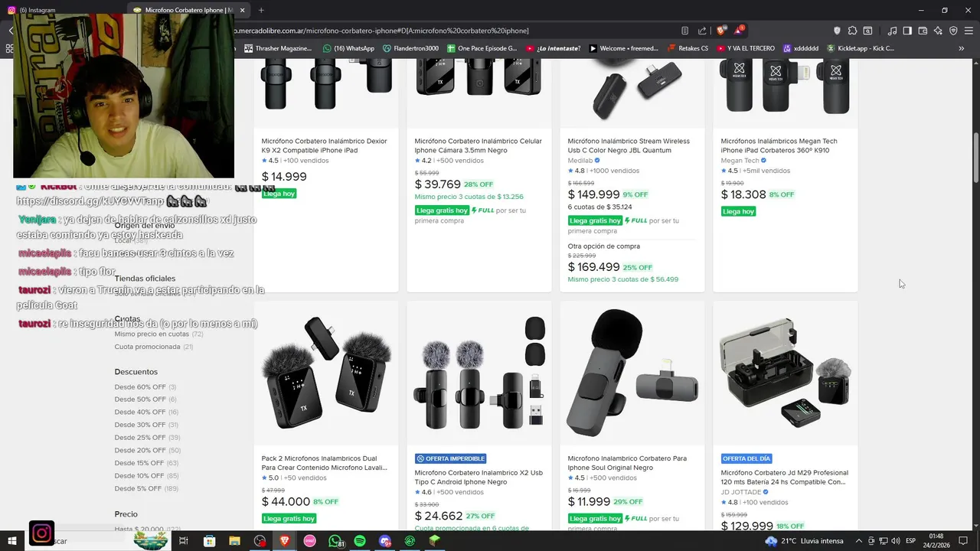980x551 pixels.
Task: Filter discounts Desde 5% OFF
Action: tap(146, 488)
